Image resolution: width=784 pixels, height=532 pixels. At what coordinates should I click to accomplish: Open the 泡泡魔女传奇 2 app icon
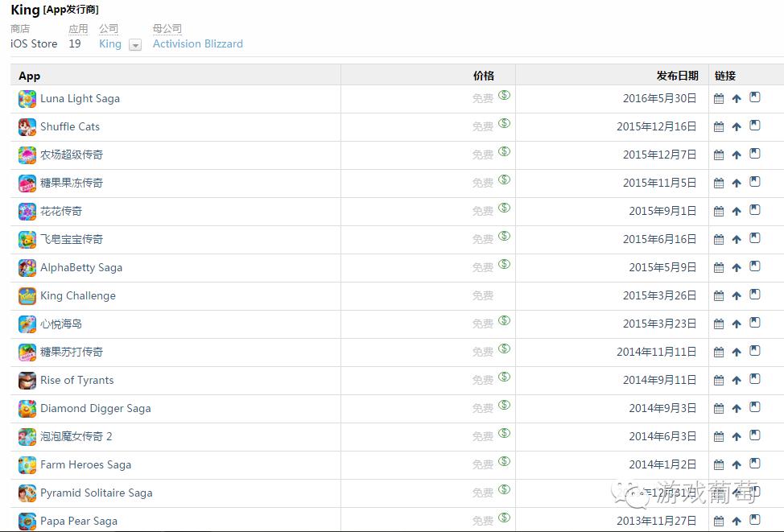(27, 436)
